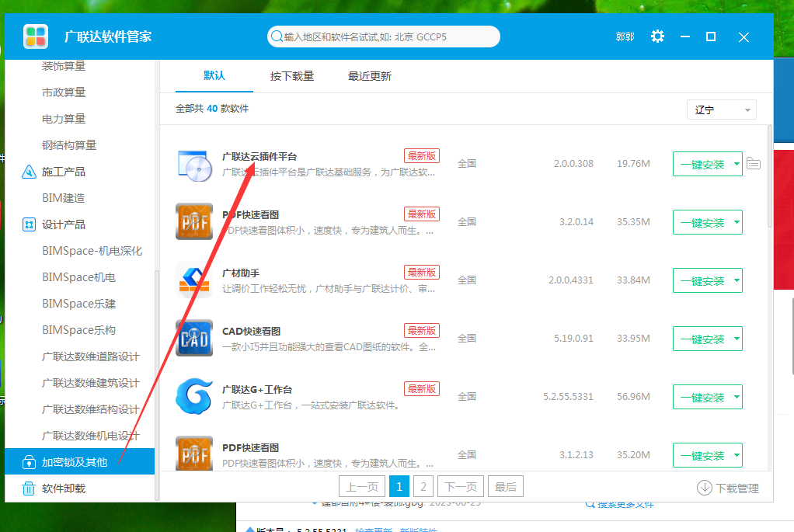This screenshot has height=532, width=794.
Task: Jump to last page with 最后
Action: 505,486
